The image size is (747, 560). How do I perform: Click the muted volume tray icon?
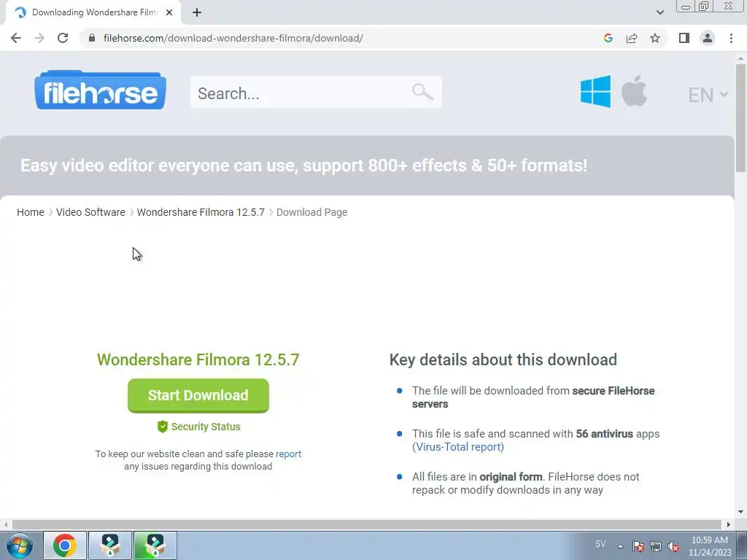click(x=673, y=546)
